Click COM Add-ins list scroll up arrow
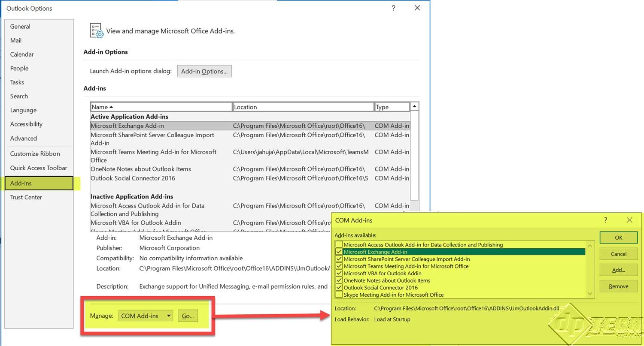 pyautogui.click(x=590, y=246)
